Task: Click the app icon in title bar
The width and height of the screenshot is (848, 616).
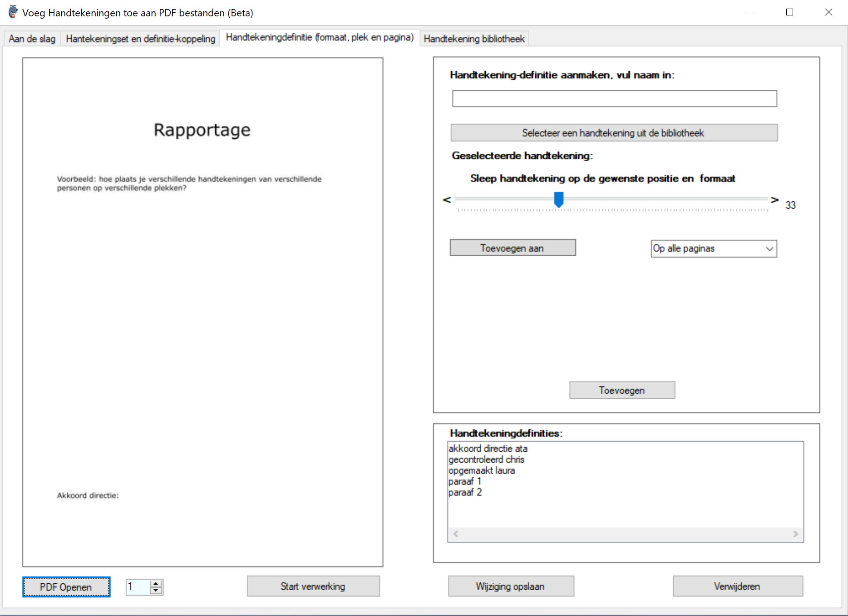Action: coord(13,12)
